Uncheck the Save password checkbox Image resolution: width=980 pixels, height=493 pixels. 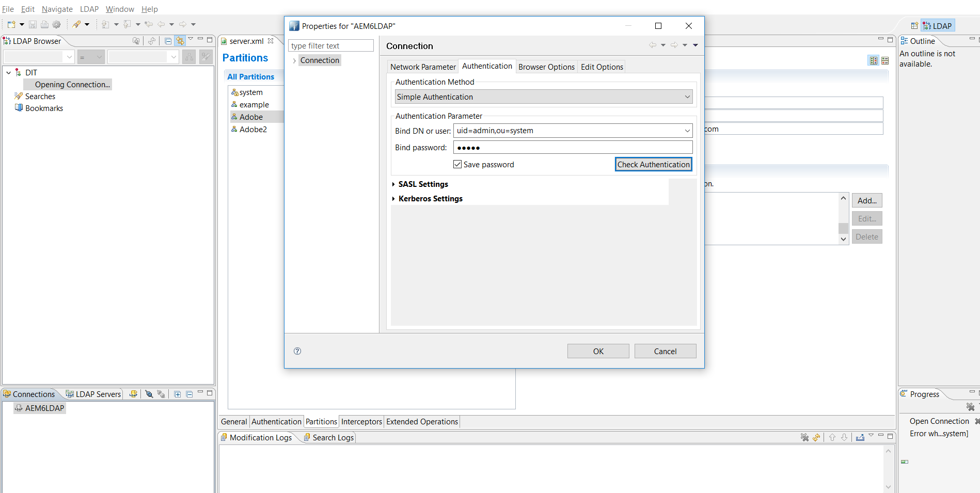tap(457, 164)
